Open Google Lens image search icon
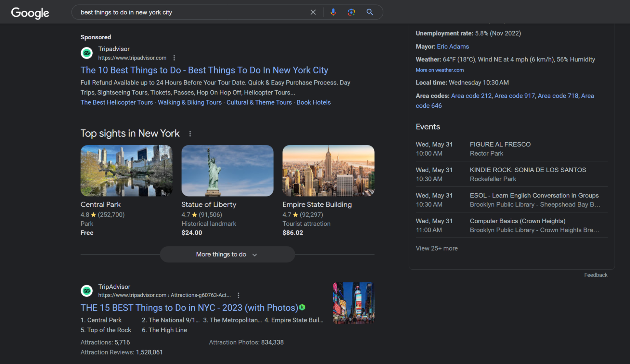Image resolution: width=630 pixels, height=364 pixels. (351, 12)
